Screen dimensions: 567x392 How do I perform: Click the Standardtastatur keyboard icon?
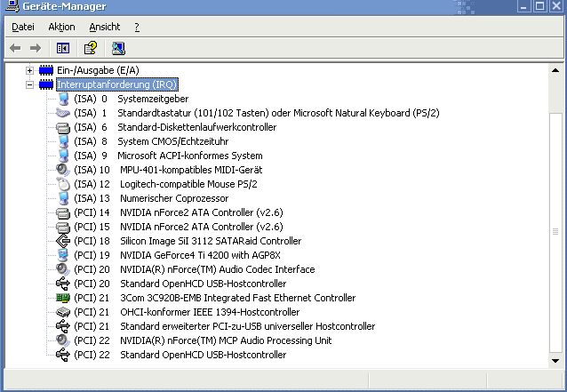coord(63,113)
